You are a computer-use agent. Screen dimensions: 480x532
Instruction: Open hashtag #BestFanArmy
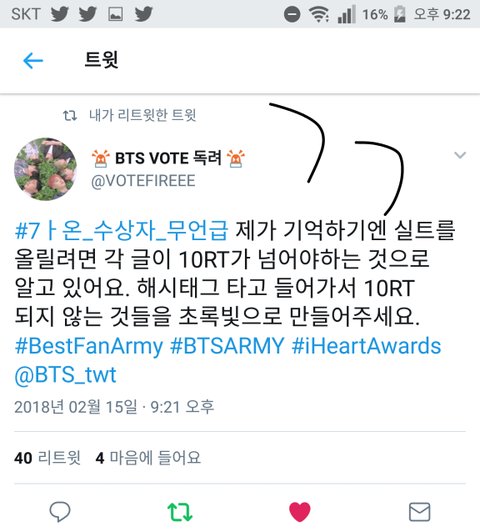pos(89,346)
